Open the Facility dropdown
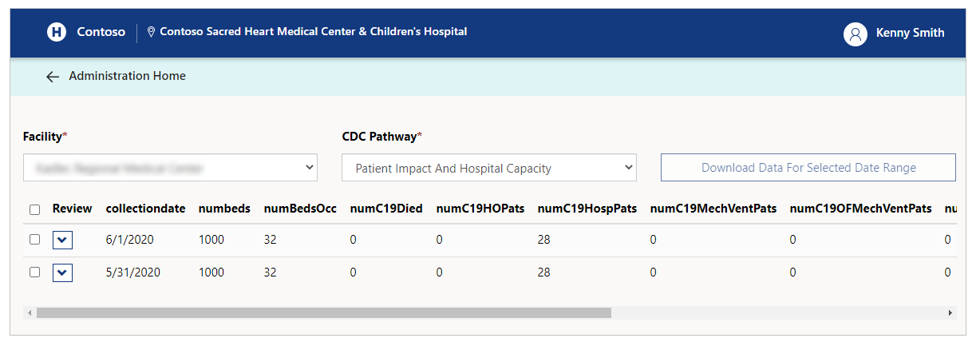 170,169
